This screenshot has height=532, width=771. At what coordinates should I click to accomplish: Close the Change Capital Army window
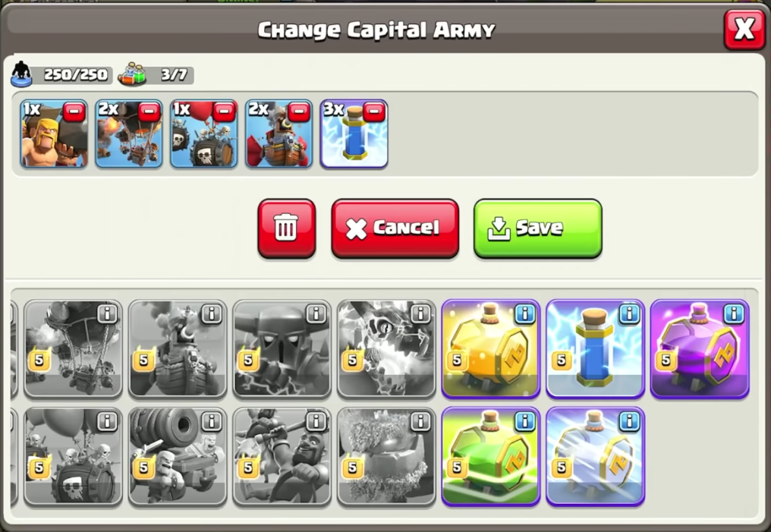(x=744, y=30)
